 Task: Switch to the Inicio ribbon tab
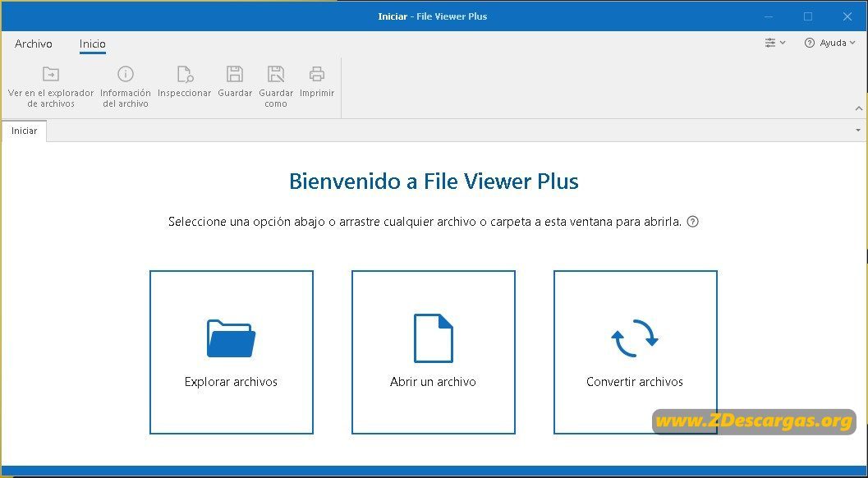pyautogui.click(x=93, y=44)
